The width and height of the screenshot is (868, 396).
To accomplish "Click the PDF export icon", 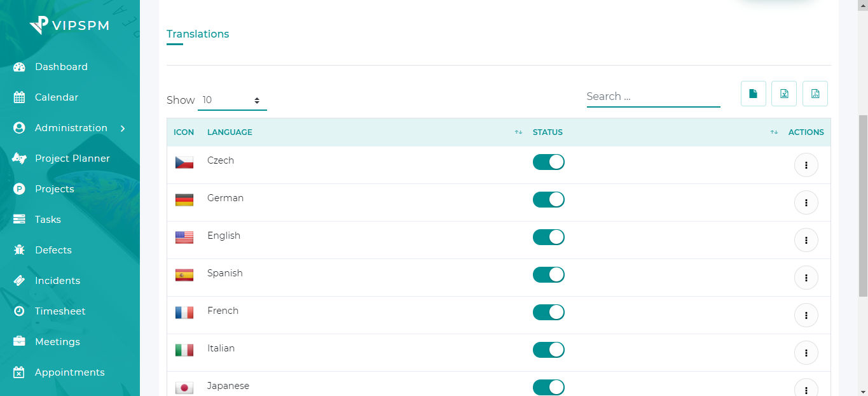I will [x=815, y=94].
